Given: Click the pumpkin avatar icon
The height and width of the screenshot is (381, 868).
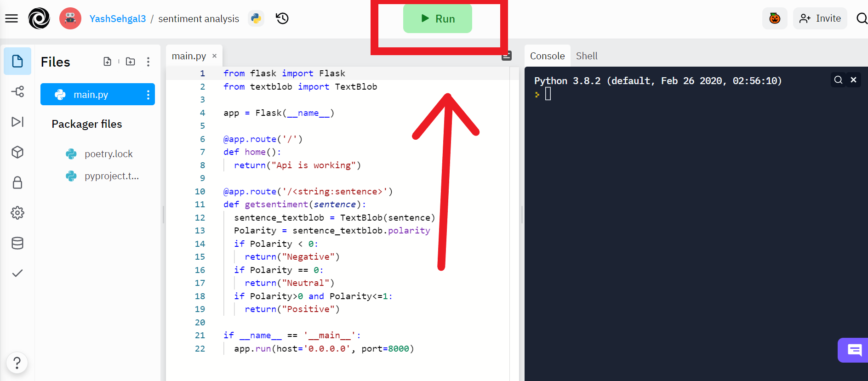Looking at the screenshot, I should point(775,18).
